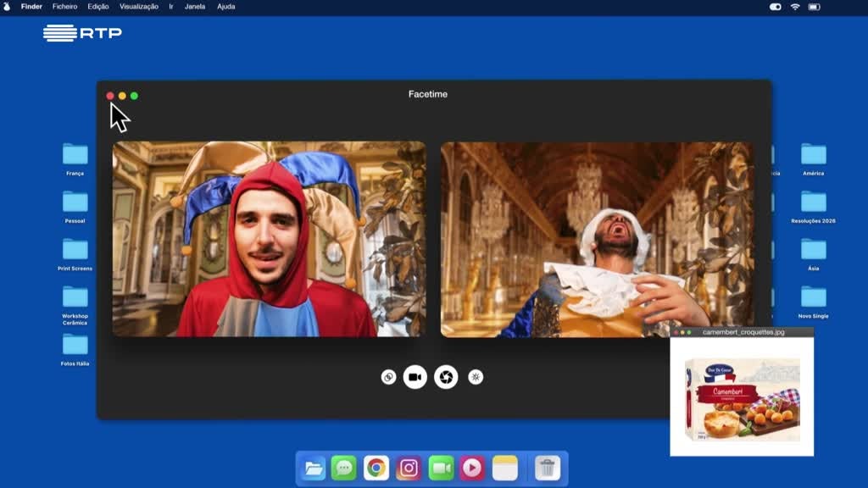The height and width of the screenshot is (488, 868).
Task: Launch Instagram from the dock
Action: 409,468
